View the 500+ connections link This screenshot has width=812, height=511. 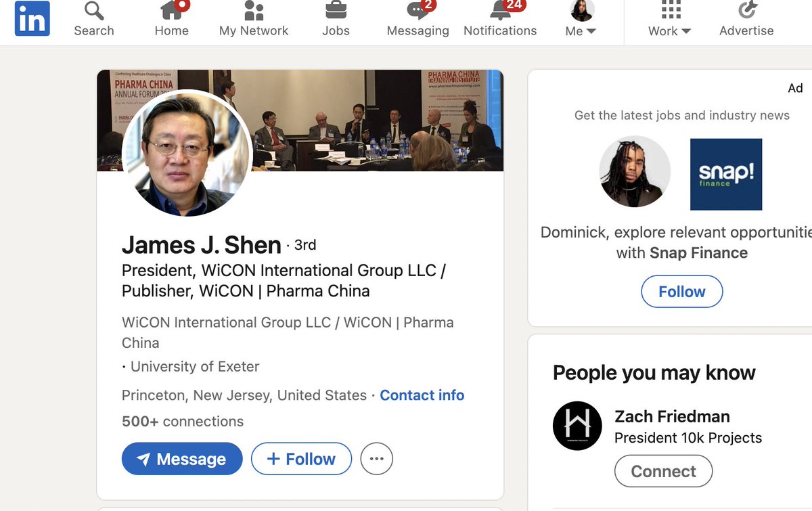click(183, 422)
